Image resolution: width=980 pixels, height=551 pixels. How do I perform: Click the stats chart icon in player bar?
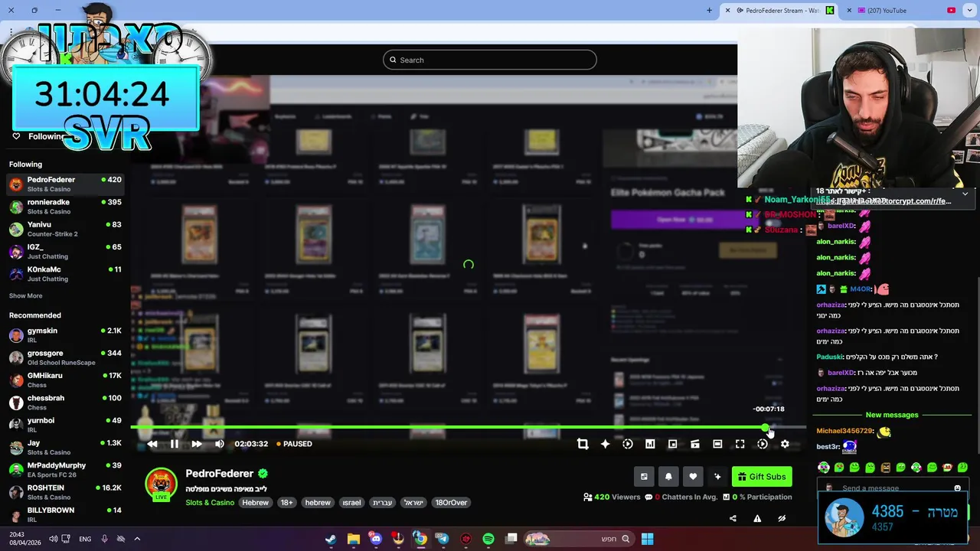[650, 444]
